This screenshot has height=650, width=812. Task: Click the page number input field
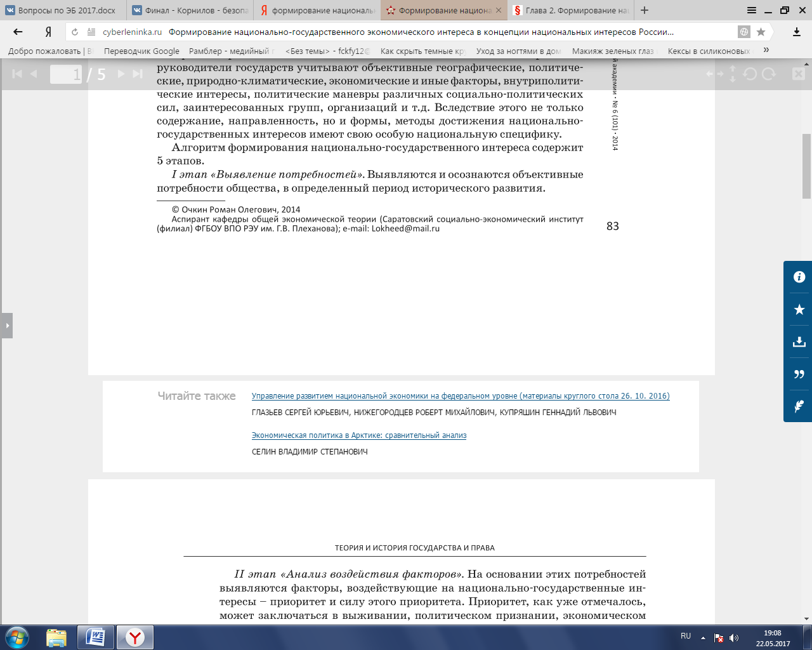66,74
